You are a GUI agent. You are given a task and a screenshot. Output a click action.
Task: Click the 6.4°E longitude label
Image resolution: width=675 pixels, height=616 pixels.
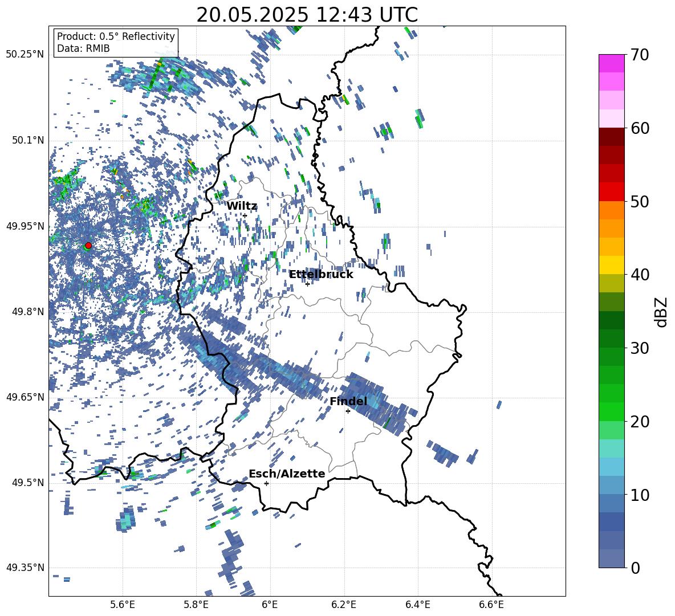point(417,605)
